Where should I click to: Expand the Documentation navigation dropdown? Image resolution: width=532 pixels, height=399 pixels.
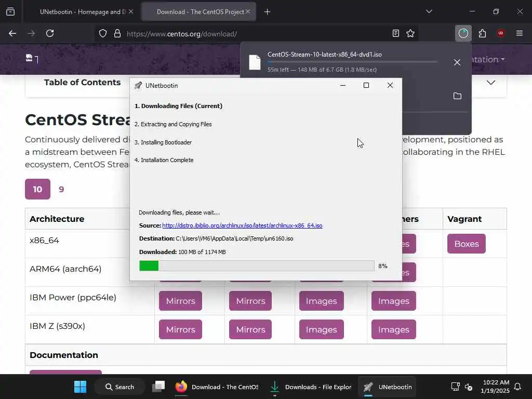pyautogui.click(x=488, y=59)
